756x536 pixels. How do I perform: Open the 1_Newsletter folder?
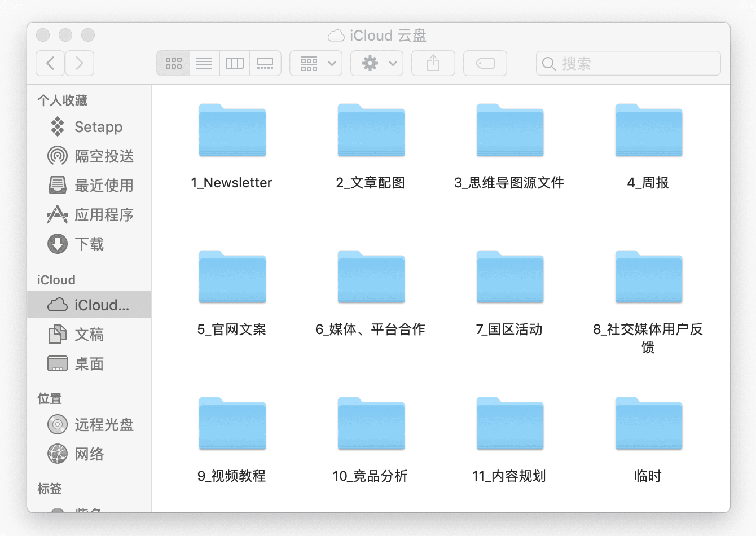click(x=232, y=131)
